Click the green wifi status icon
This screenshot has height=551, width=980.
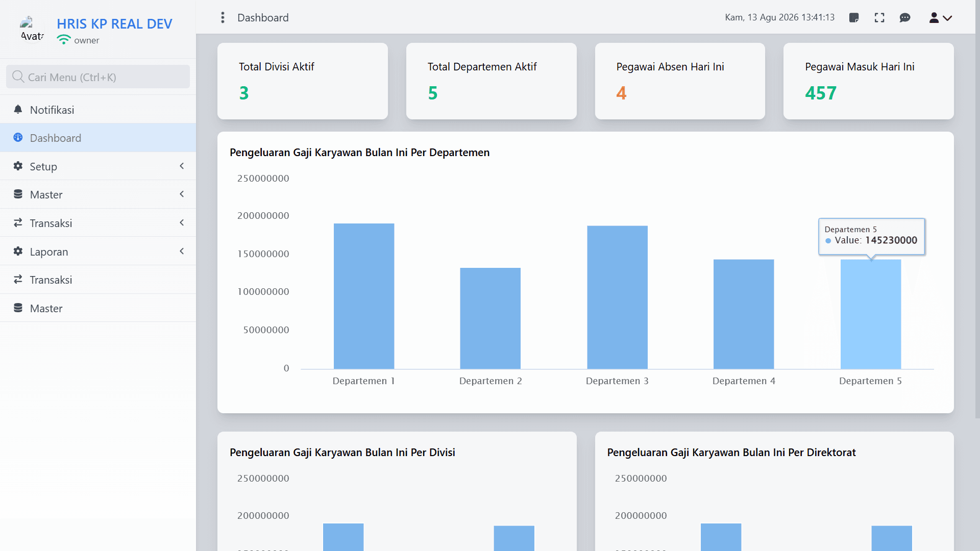(63, 40)
